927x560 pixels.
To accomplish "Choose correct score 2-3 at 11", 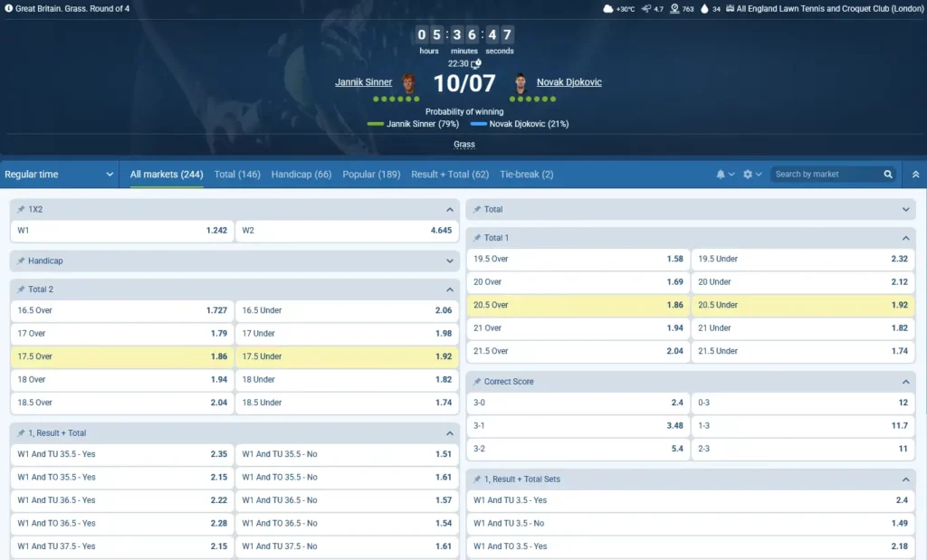I will 803,449.
